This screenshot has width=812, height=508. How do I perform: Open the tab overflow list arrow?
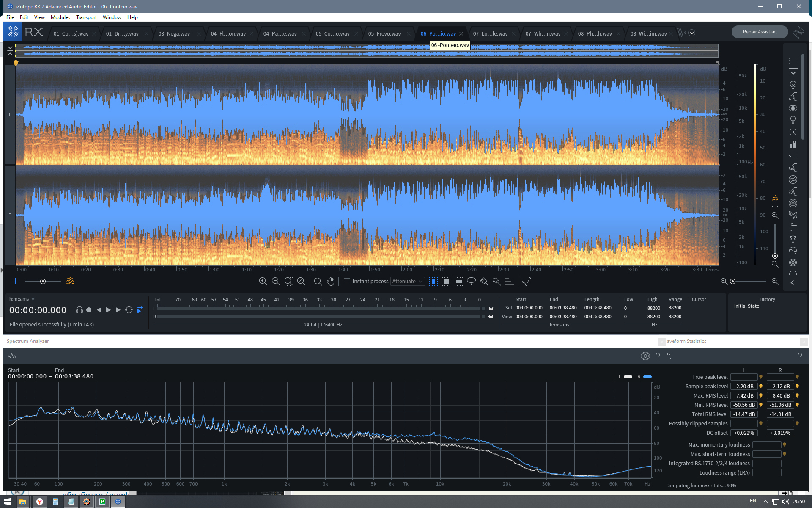[x=691, y=33]
